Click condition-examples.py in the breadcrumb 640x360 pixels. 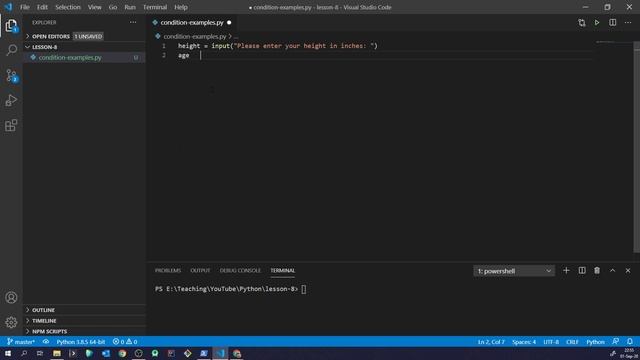(x=195, y=36)
